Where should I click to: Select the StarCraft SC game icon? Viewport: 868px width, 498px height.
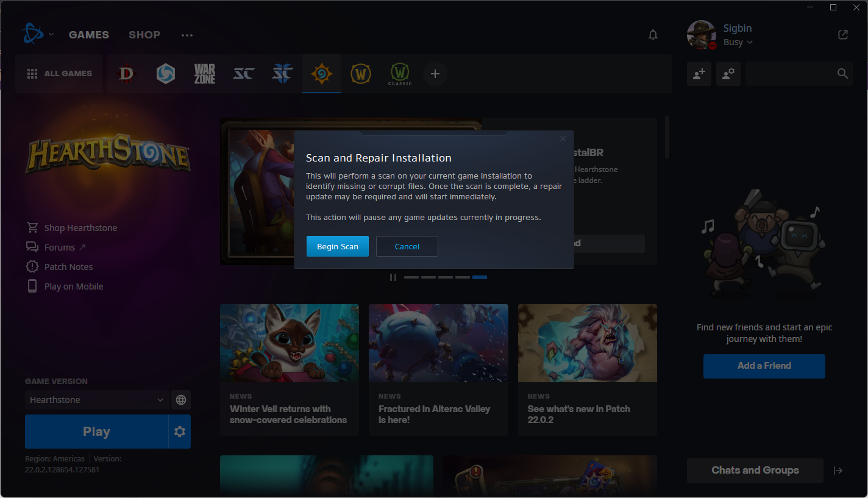[x=244, y=74]
